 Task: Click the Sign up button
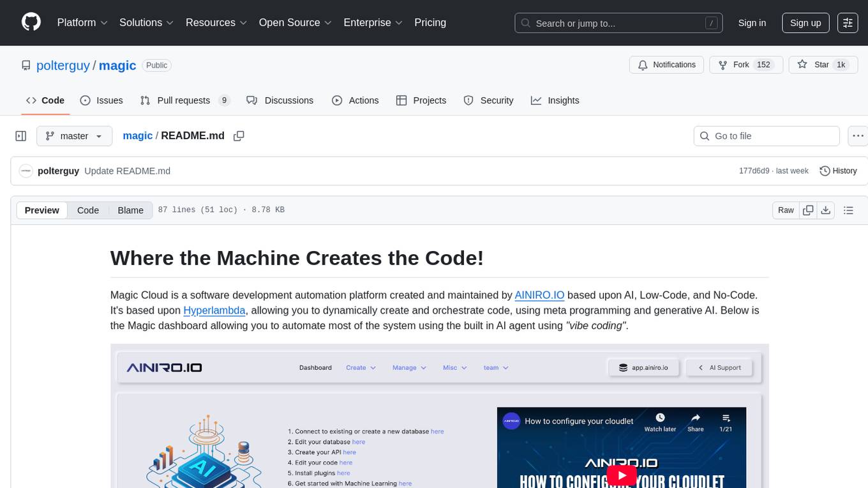[x=805, y=23]
